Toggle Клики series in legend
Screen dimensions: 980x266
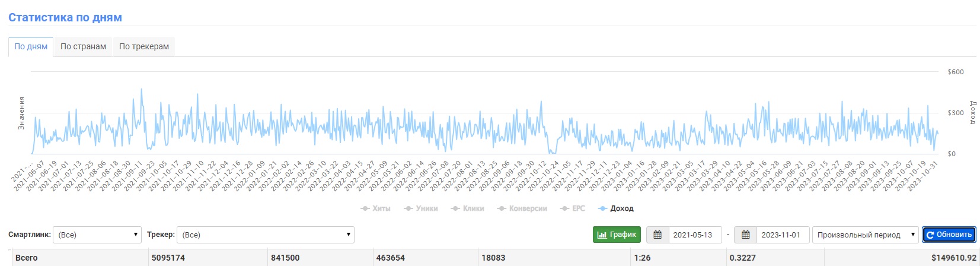tap(467, 208)
